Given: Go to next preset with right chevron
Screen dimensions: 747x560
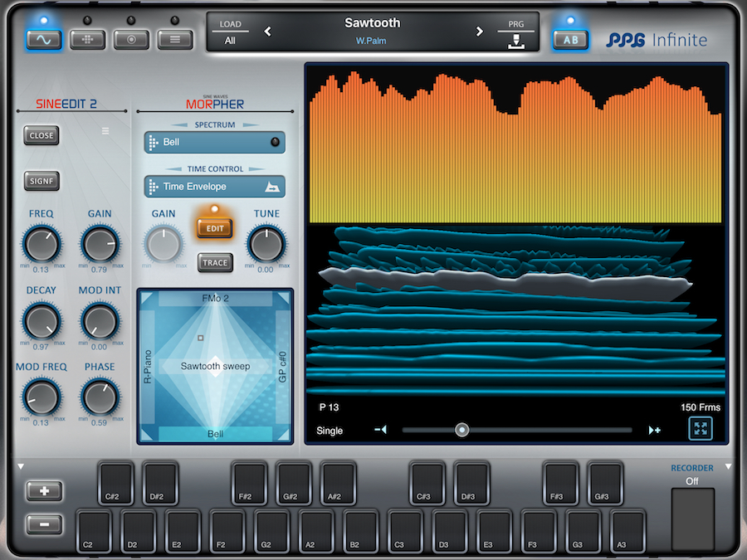Looking at the screenshot, I should [479, 32].
